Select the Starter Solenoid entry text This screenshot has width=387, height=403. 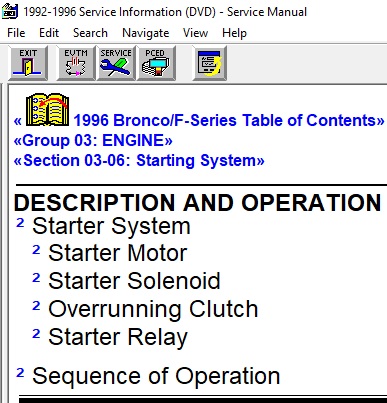point(134,281)
